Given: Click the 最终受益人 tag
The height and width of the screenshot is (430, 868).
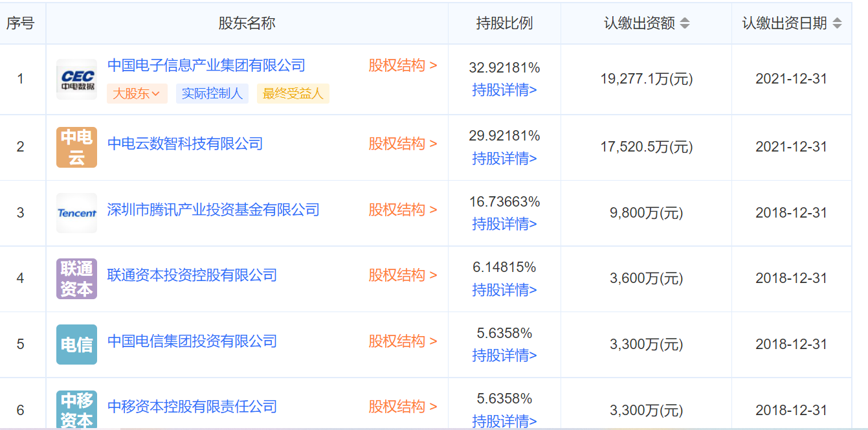Looking at the screenshot, I should point(293,93).
